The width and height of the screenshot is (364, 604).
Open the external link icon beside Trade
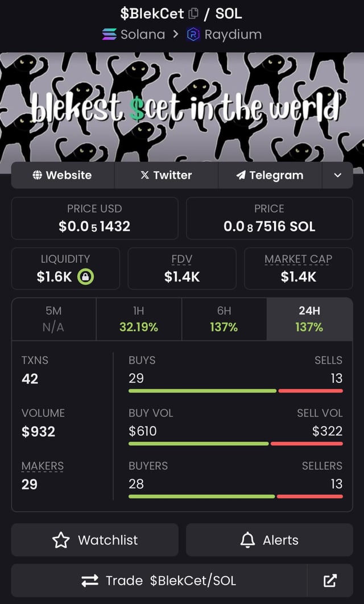330,581
